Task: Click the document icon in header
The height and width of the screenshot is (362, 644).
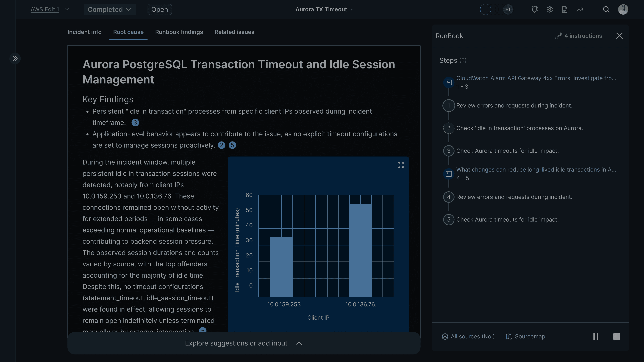Action: (564, 9)
